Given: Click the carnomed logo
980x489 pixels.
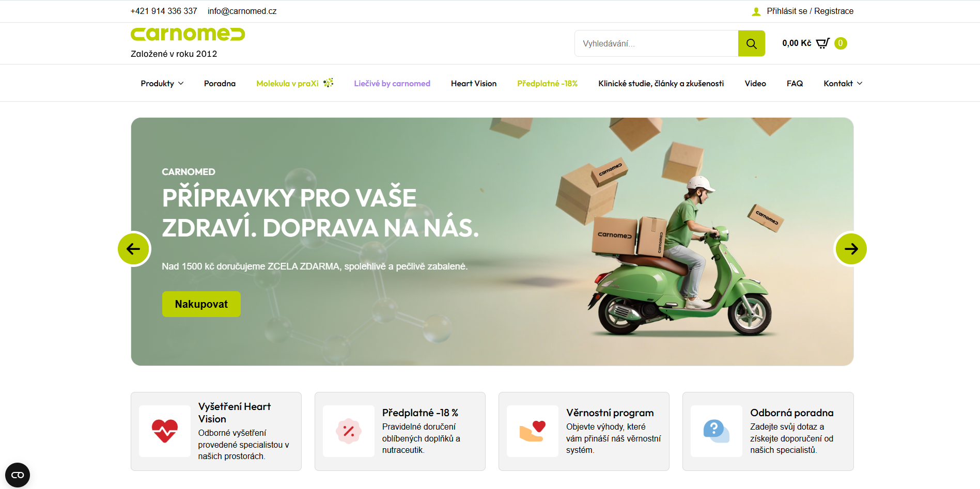Looking at the screenshot, I should [x=188, y=34].
